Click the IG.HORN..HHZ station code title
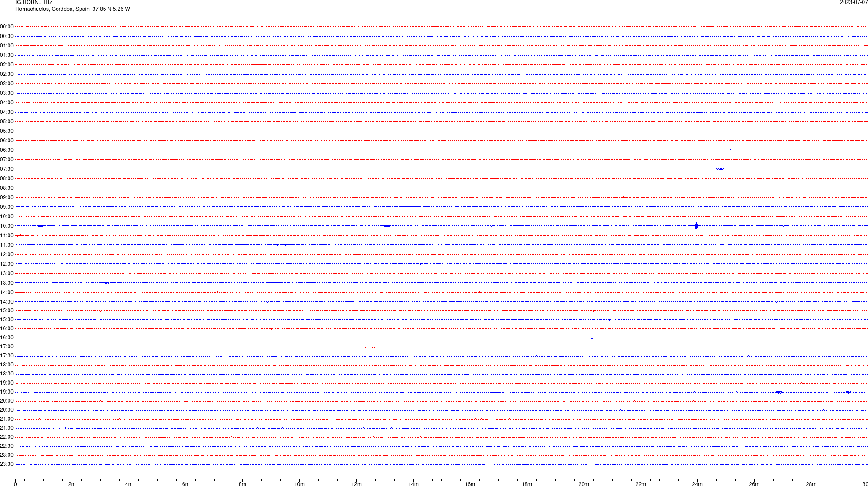 point(34,3)
